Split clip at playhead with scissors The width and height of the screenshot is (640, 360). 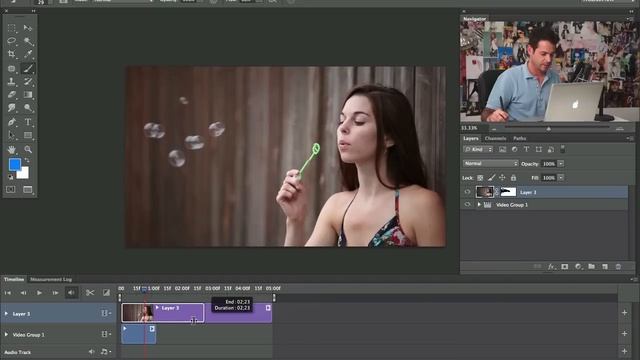90,293
